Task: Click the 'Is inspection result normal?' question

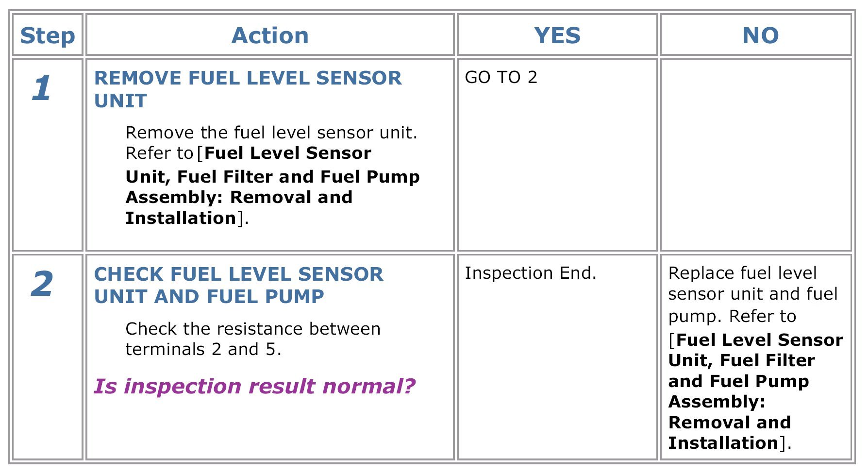Action: pos(254,387)
